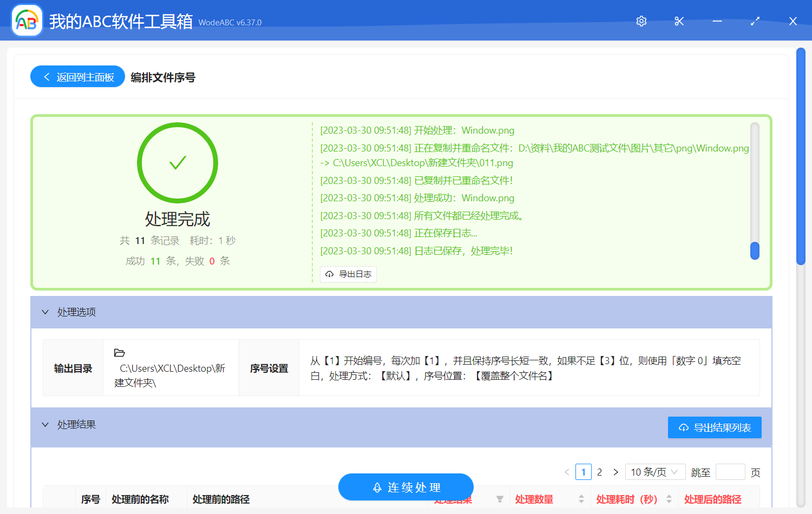Click the 跳至 page number input field
Viewport: 812px width, 514px height.
[730, 472]
